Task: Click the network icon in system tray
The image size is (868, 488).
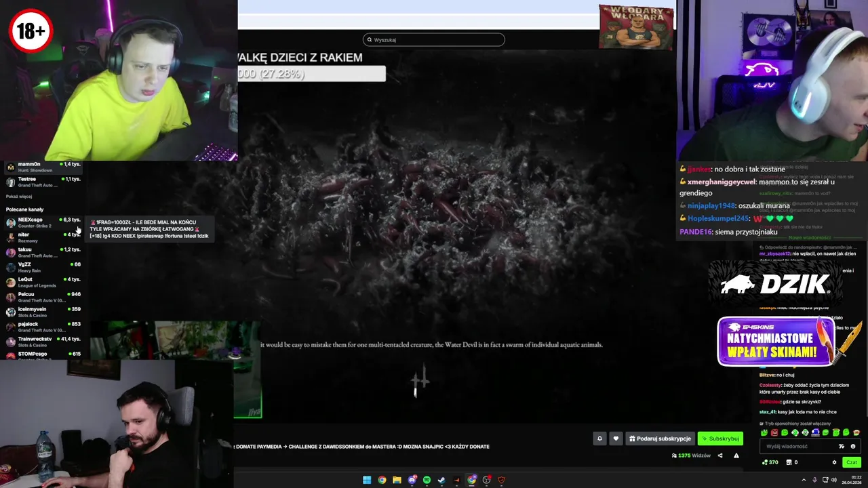Action: tap(824, 480)
